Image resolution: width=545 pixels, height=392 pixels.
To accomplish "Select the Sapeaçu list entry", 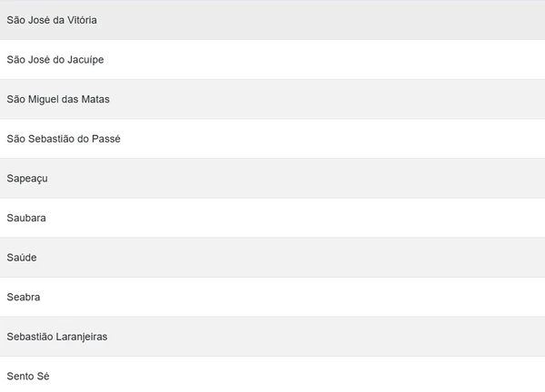I will point(27,179).
